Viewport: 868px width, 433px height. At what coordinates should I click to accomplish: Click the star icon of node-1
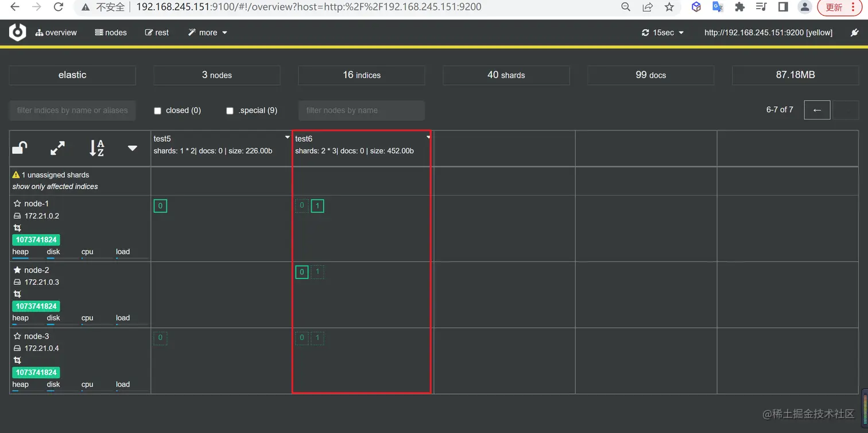[17, 203]
